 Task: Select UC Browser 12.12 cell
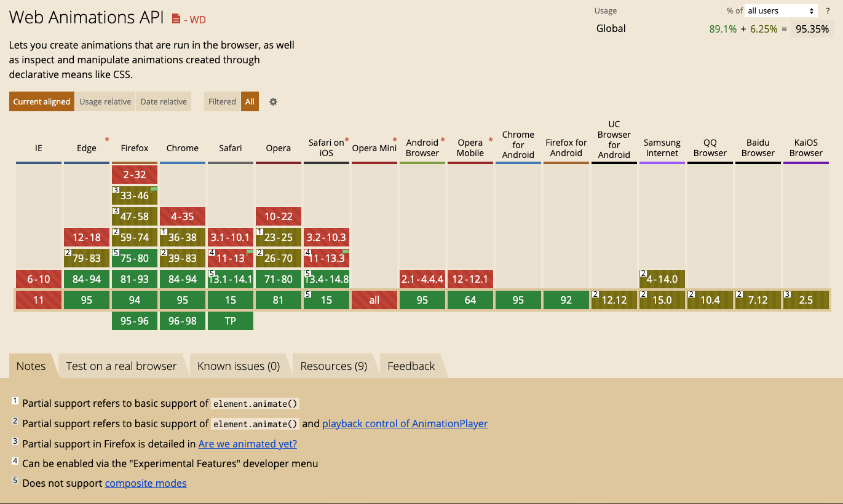[614, 300]
